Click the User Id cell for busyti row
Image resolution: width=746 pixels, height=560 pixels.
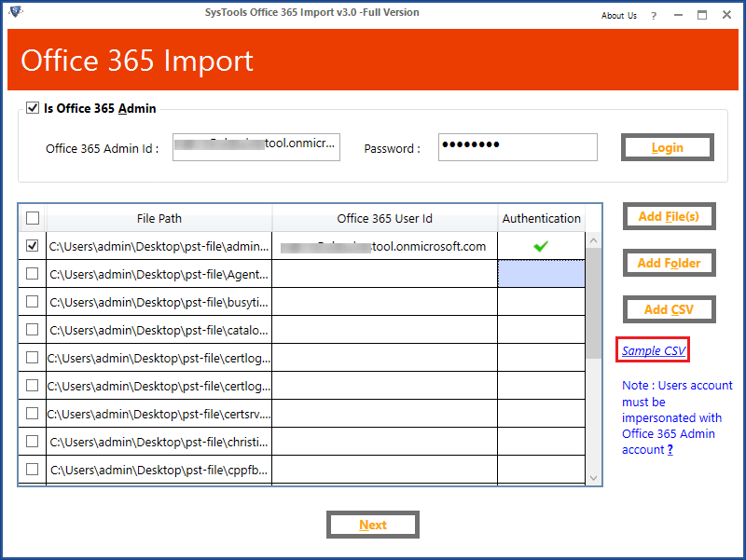click(x=384, y=302)
